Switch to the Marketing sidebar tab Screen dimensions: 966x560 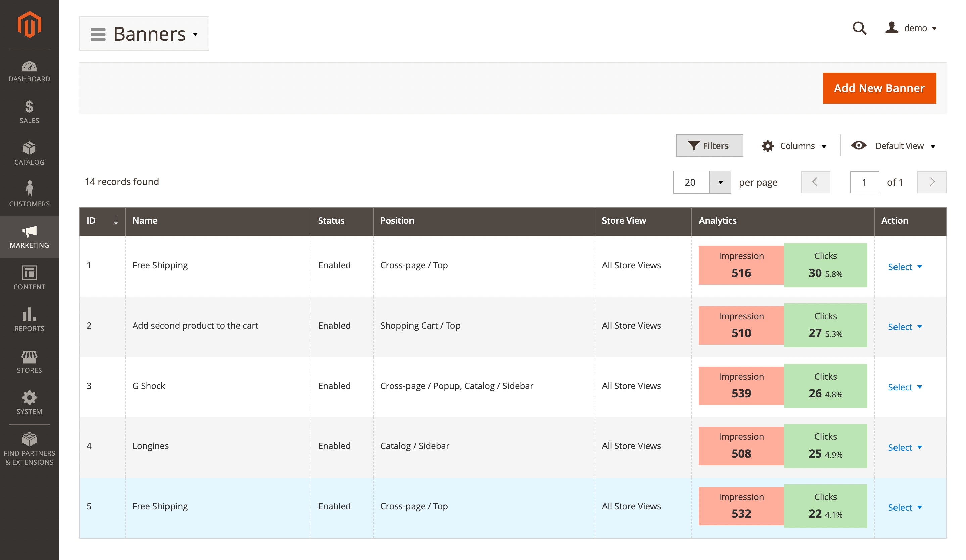click(29, 237)
